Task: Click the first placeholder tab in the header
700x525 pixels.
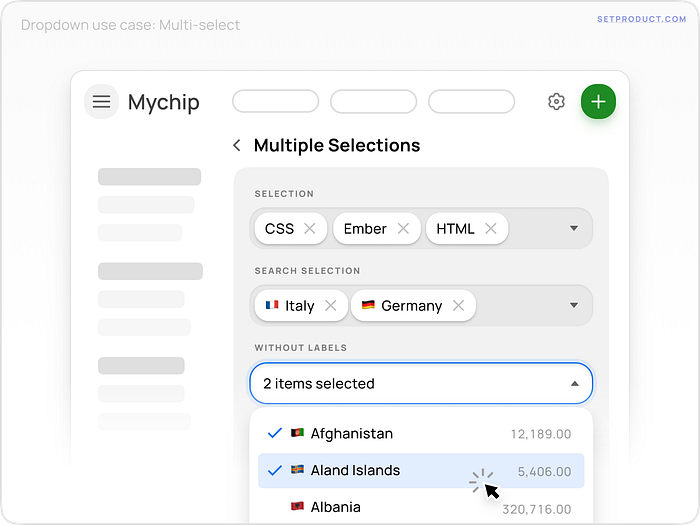Action: (275, 101)
